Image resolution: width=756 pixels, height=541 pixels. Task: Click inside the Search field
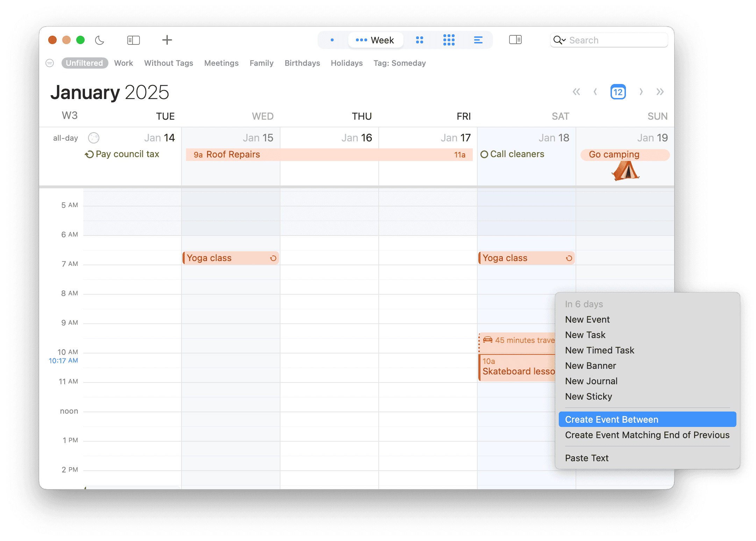[x=615, y=40]
